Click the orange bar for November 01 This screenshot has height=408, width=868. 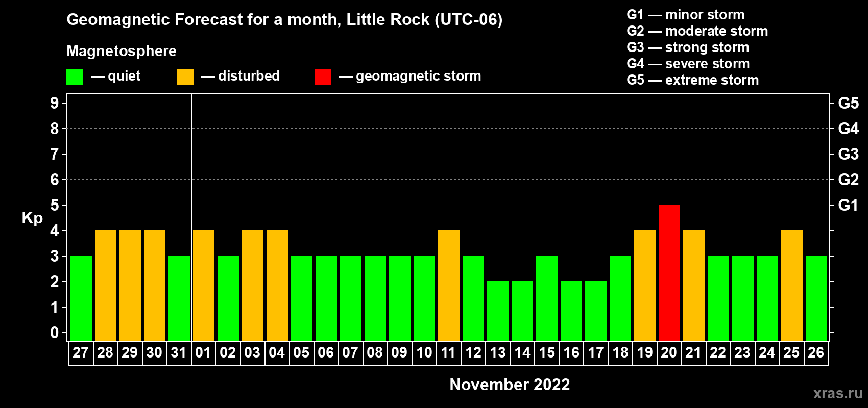click(x=204, y=285)
